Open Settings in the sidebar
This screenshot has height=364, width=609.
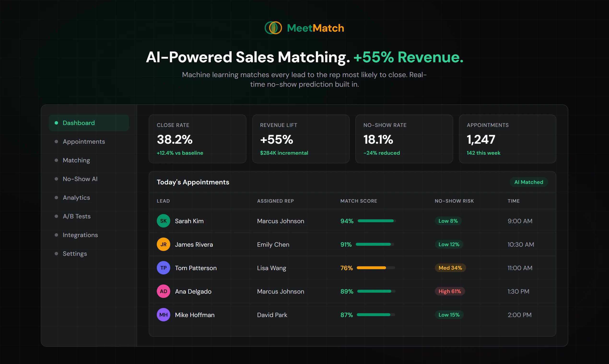pos(75,254)
